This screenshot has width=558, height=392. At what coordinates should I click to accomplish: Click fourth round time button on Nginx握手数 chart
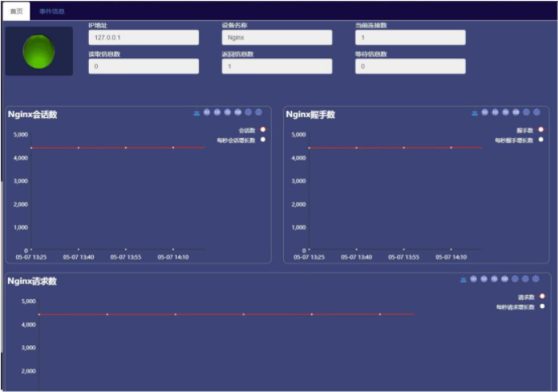[x=516, y=112]
